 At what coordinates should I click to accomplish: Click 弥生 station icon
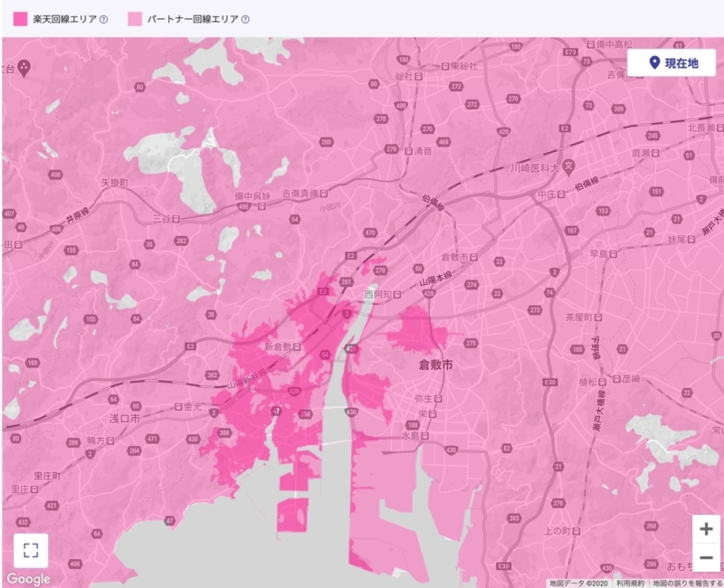pyautogui.click(x=438, y=398)
